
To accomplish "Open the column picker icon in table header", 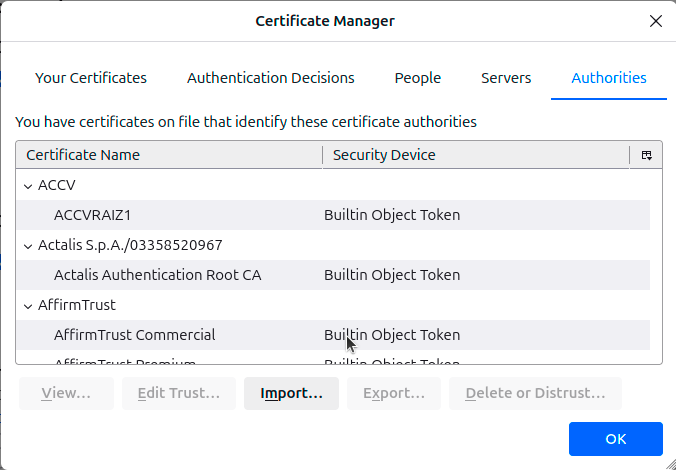I will click(x=646, y=155).
